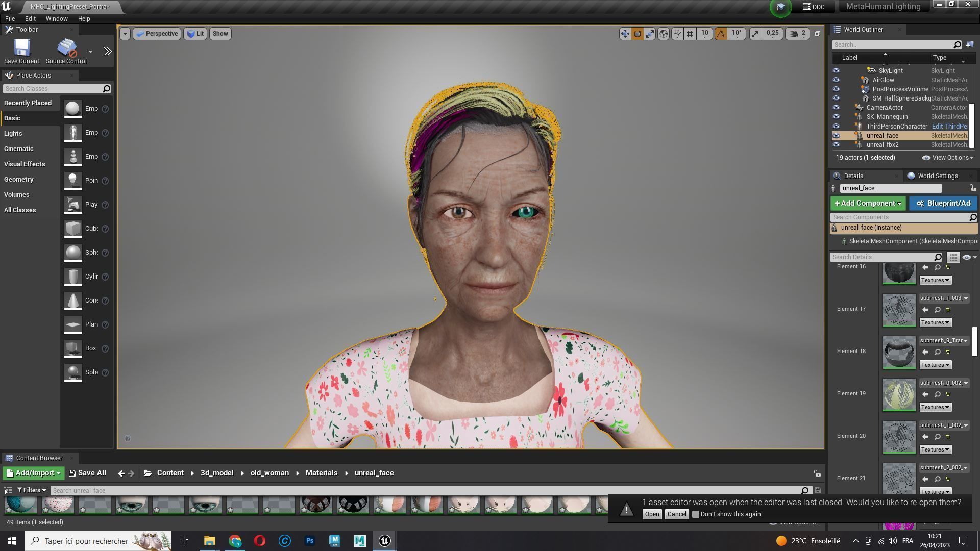Open the Lit view mode menu
This screenshot has height=551, width=980.
195,34
